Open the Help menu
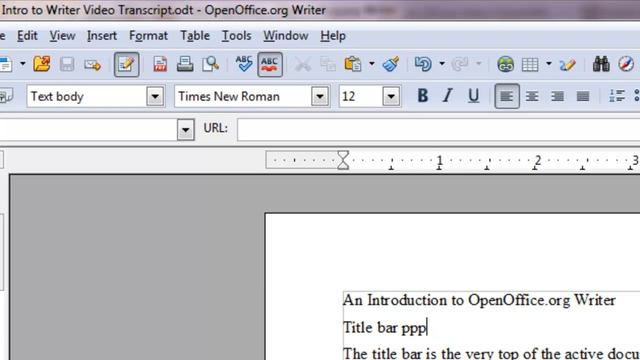Image resolution: width=640 pixels, height=360 pixels. pos(333,36)
